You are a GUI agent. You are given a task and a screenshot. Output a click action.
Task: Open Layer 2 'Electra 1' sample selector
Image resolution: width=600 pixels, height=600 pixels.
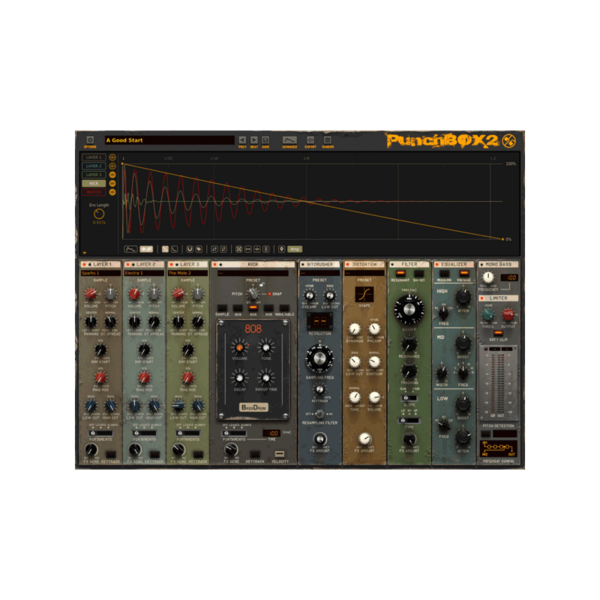coord(144,273)
